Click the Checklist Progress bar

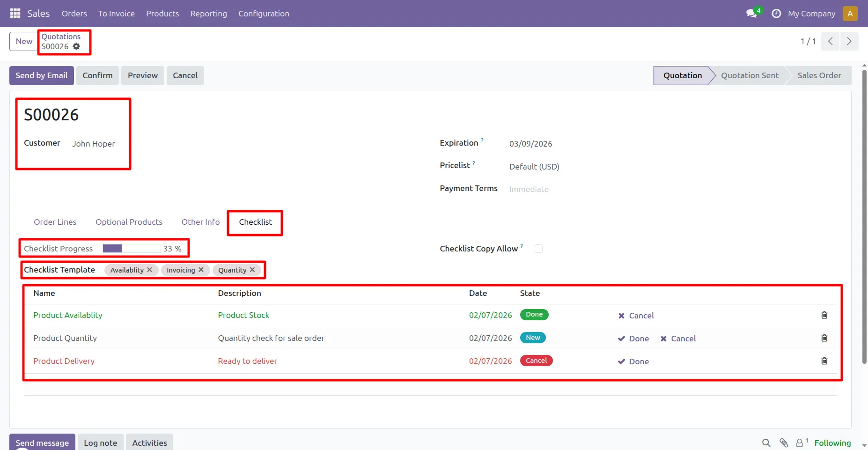pyautogui.click(x=132, y=249)
